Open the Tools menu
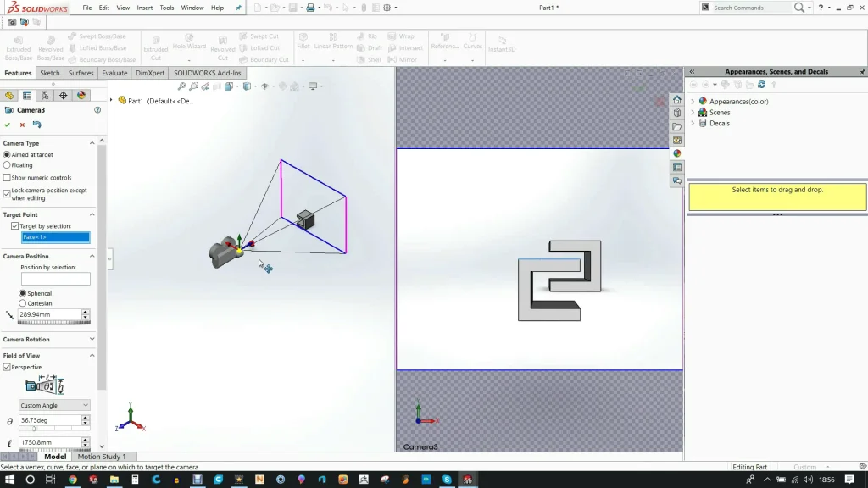 tap(167, 8)
